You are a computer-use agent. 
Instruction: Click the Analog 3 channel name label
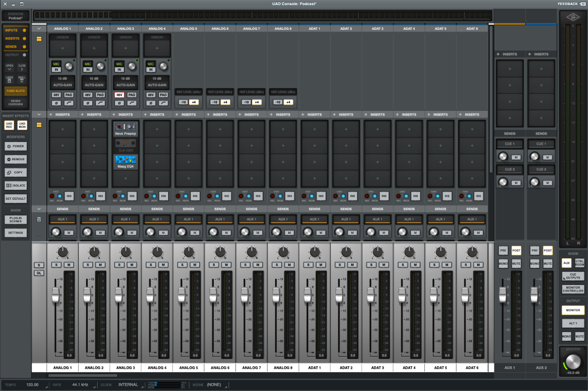coord(126,368)
